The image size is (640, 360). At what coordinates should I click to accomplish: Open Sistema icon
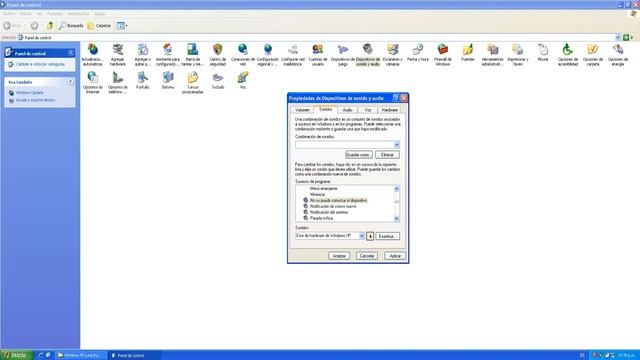click(167, 80)
